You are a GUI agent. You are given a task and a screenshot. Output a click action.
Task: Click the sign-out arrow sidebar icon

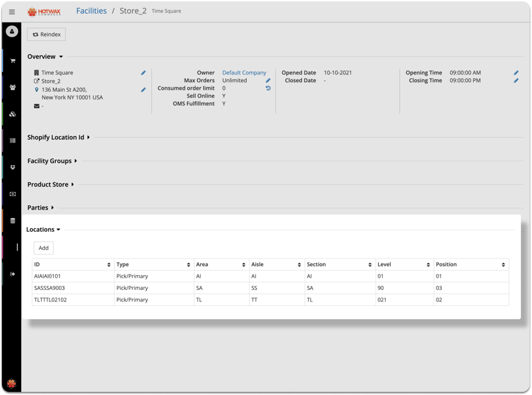click(x=13, y=274)
